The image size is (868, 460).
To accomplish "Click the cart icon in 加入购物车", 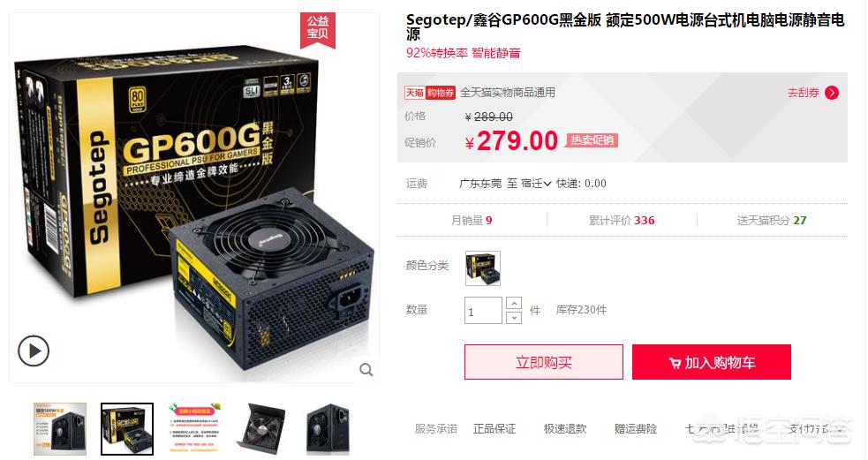I will pos(675,363).
